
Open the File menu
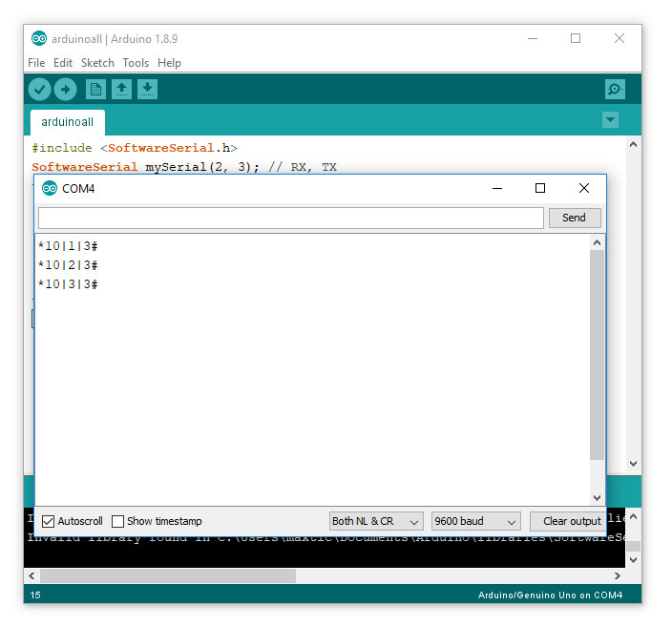tap(36, 63)
